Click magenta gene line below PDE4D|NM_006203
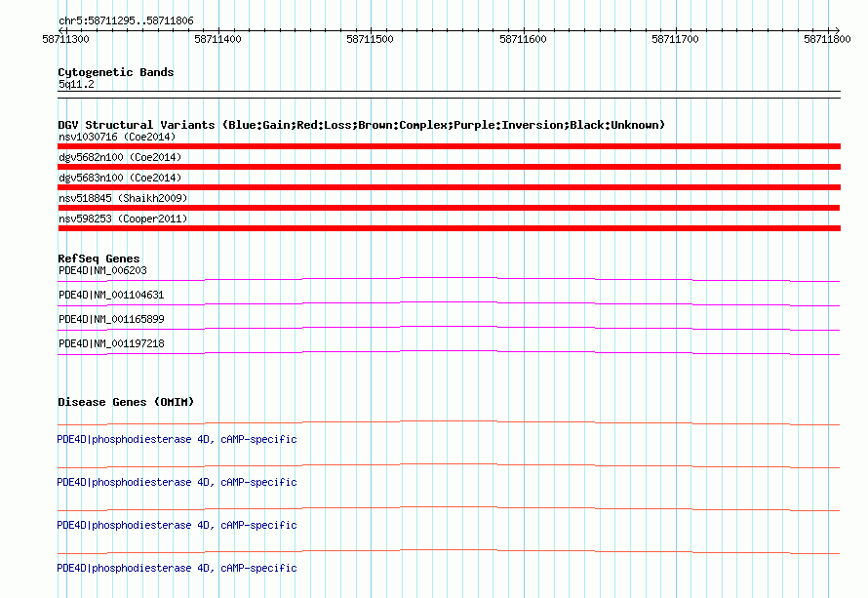 click(449, 279)
